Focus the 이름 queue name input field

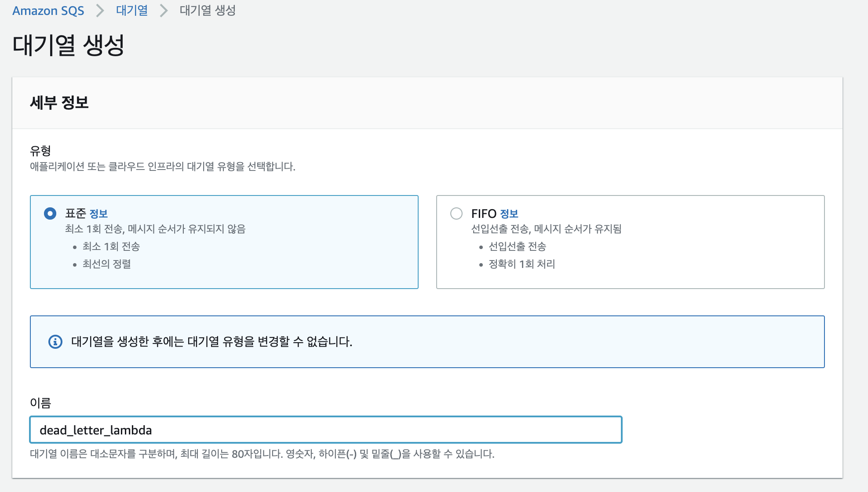click(326, 430)
